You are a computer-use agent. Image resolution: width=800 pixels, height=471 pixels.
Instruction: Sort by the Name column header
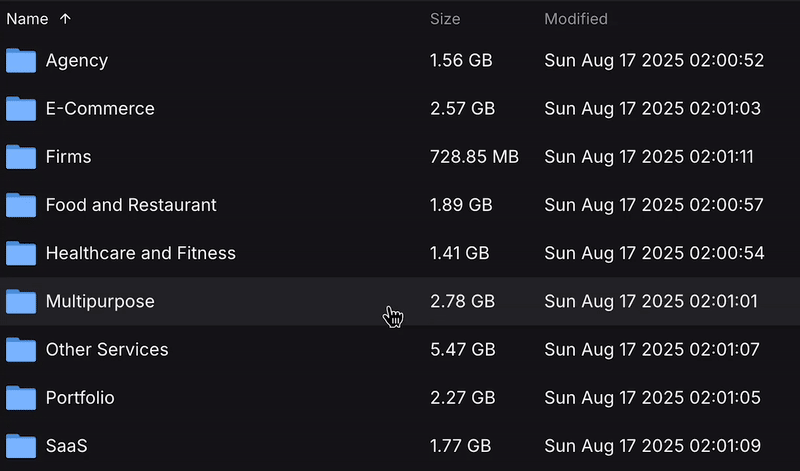[27, 19]
